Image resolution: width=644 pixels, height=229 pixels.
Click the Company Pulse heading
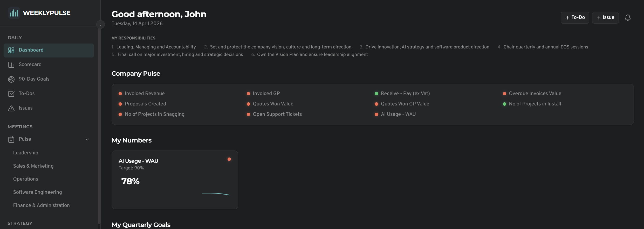click(x=136, y=74)
